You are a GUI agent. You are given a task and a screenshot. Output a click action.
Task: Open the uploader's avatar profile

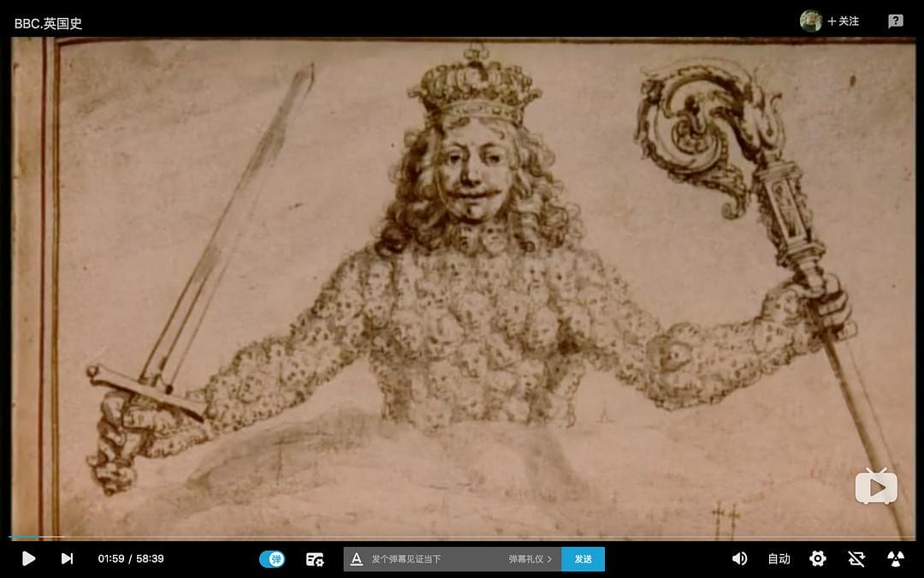pyautogui.click(x=811, y=21)
